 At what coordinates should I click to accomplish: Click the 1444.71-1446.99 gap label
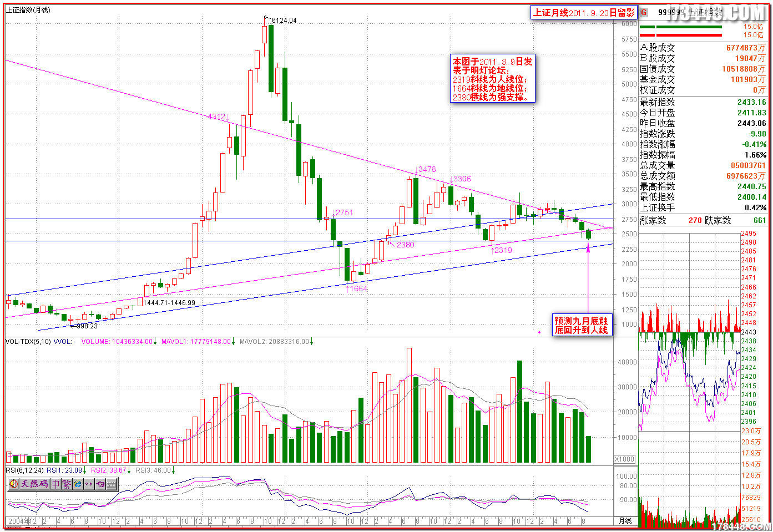tap(169, 303)
